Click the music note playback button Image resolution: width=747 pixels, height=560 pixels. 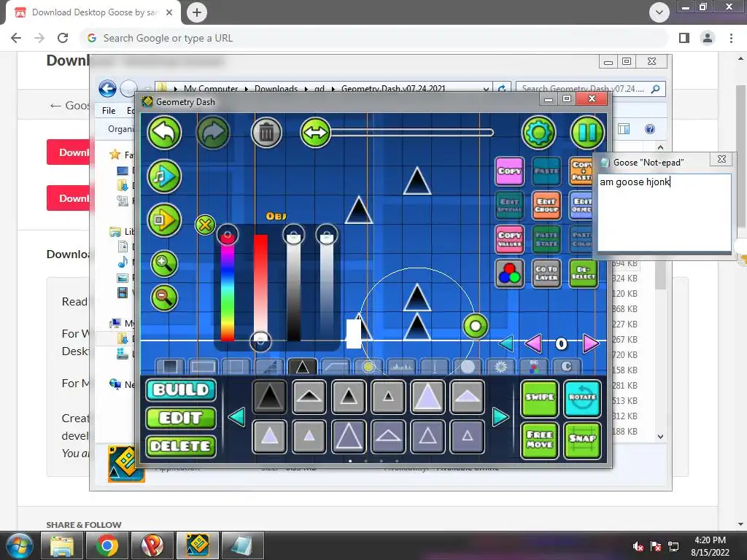(164, 176)
